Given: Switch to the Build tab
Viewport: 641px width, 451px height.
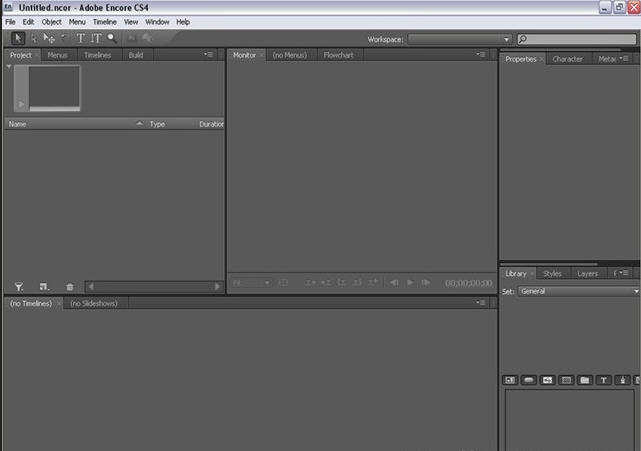Looking at the screenshot, I should coord(136,55).
